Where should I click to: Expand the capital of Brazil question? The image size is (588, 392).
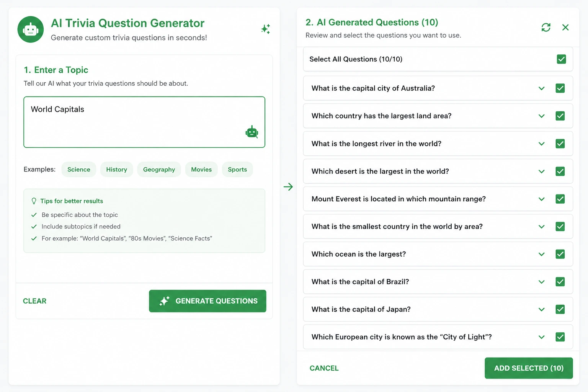(x=541, y=282)
